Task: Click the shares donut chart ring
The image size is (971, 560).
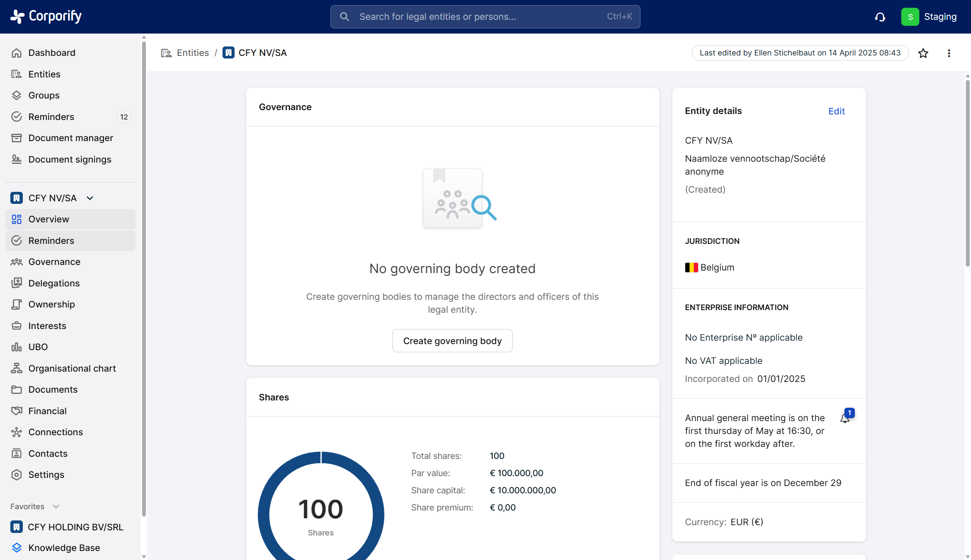Action: [x=263, y=514]
